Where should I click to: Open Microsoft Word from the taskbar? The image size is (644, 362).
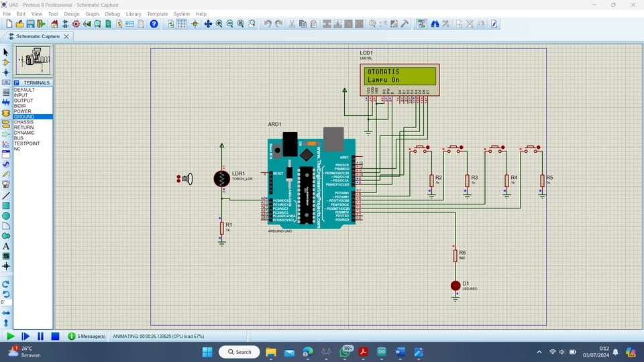pyautogui.click(x=400, y=352)
